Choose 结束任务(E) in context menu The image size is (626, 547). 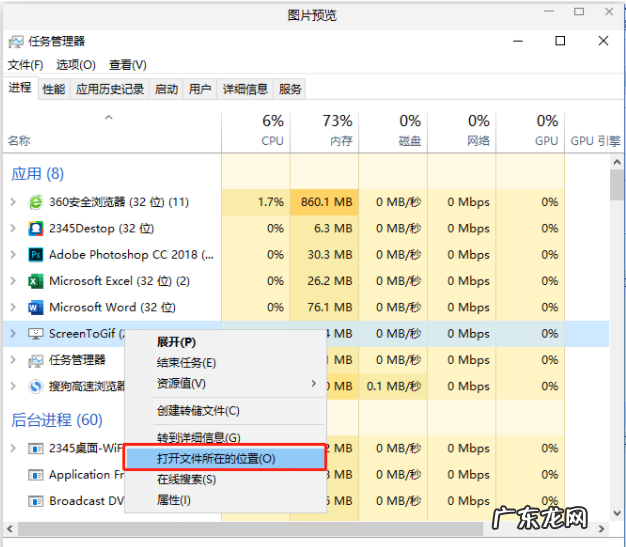click(226, 363)
